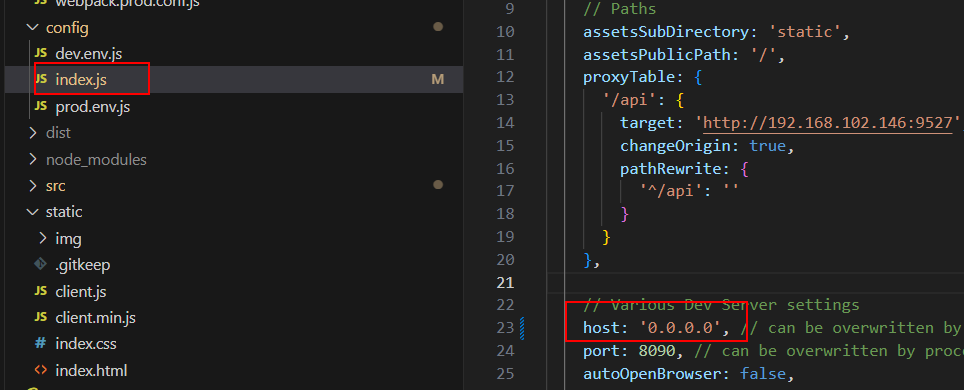Click line number 12 in gutter
964x390 pixels.
[x=505, y=77]
